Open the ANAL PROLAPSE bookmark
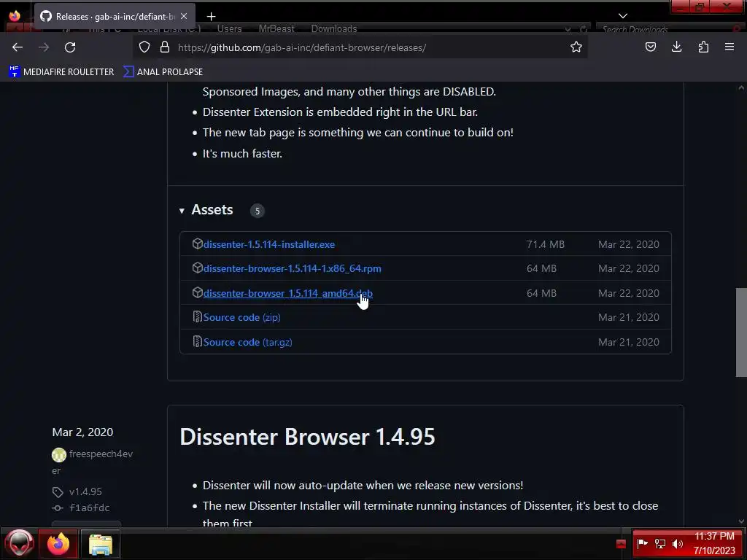The height and width of the screenshot is (560, 747). point(163,72)
